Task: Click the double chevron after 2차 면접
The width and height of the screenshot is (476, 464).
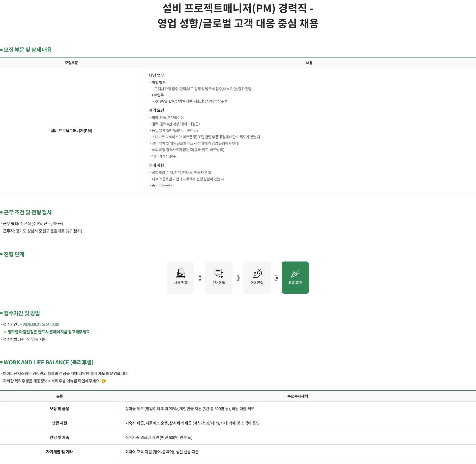Action: 276,278
